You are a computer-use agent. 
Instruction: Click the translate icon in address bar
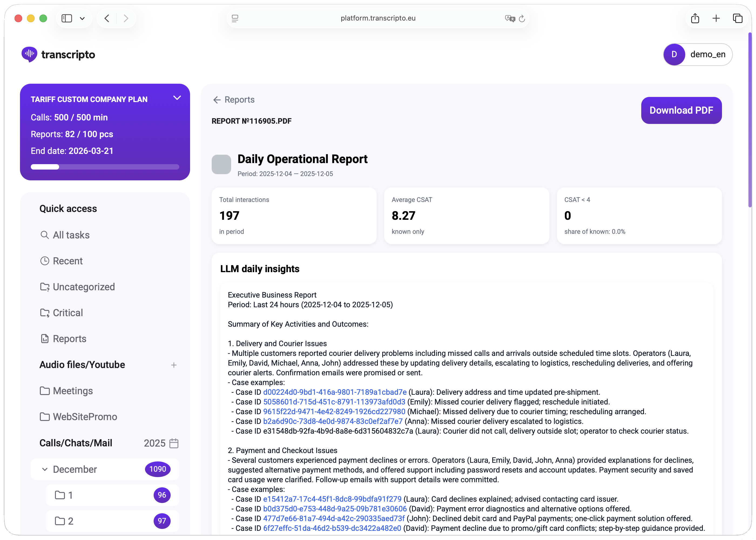[509, 18]
